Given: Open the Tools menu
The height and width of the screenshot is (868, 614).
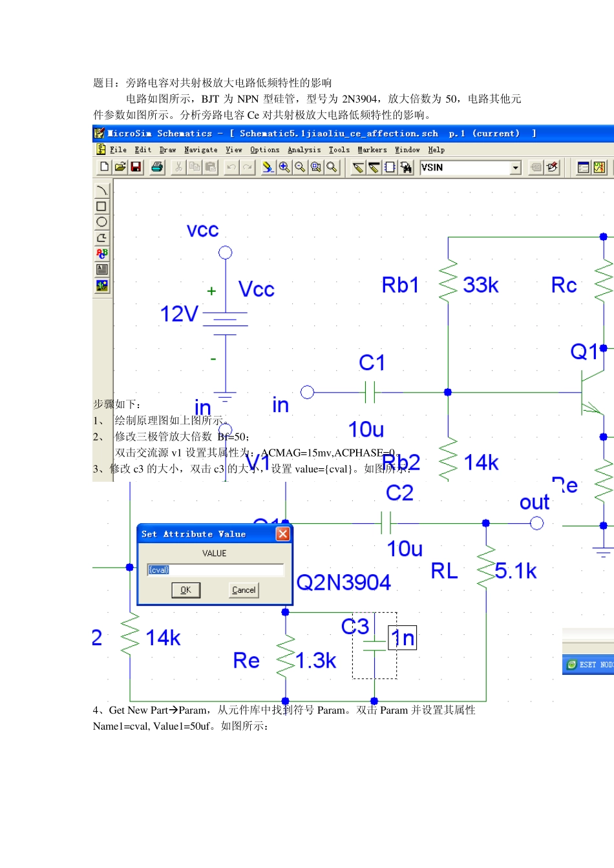Looking at the screenshot, I should click(339, 150).
